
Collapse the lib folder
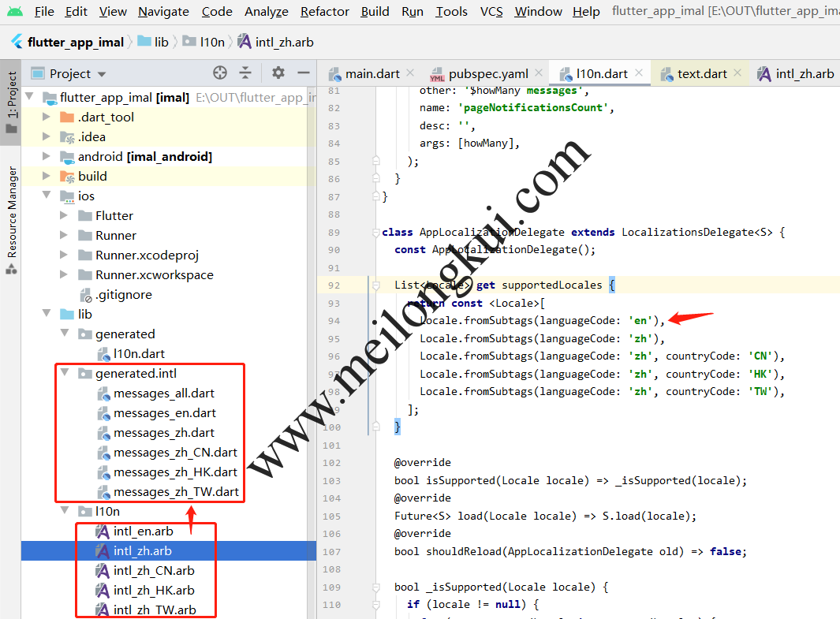pos(47,313)
